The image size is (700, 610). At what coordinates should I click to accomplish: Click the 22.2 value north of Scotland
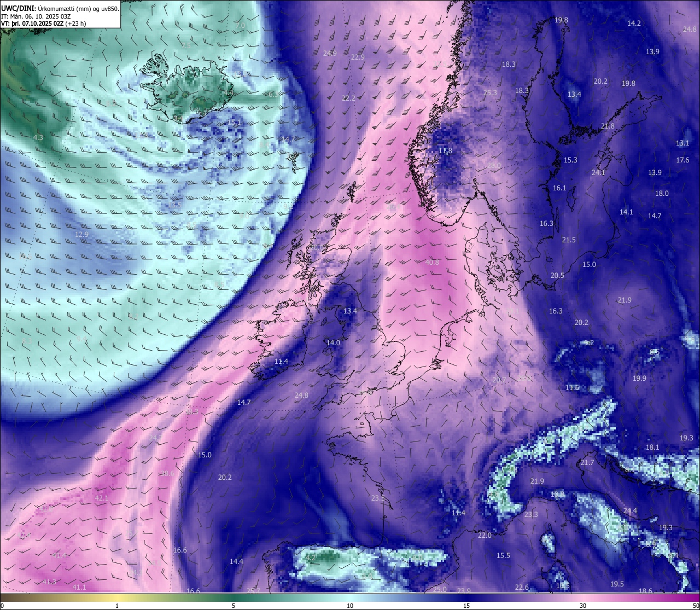tap(348, 98)
